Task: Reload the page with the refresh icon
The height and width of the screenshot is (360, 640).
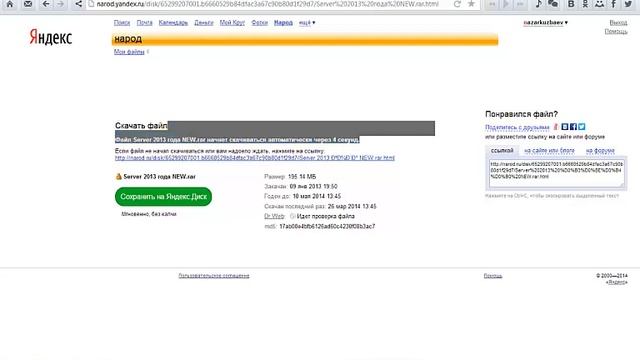Action: tap(457, 4)
